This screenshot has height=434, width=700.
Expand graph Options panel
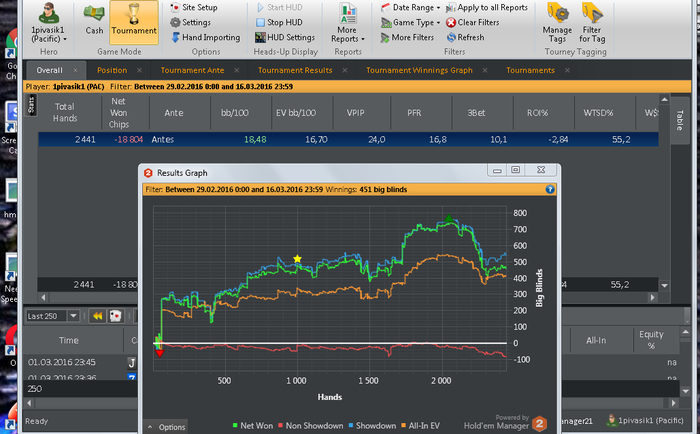coord(166,427)
